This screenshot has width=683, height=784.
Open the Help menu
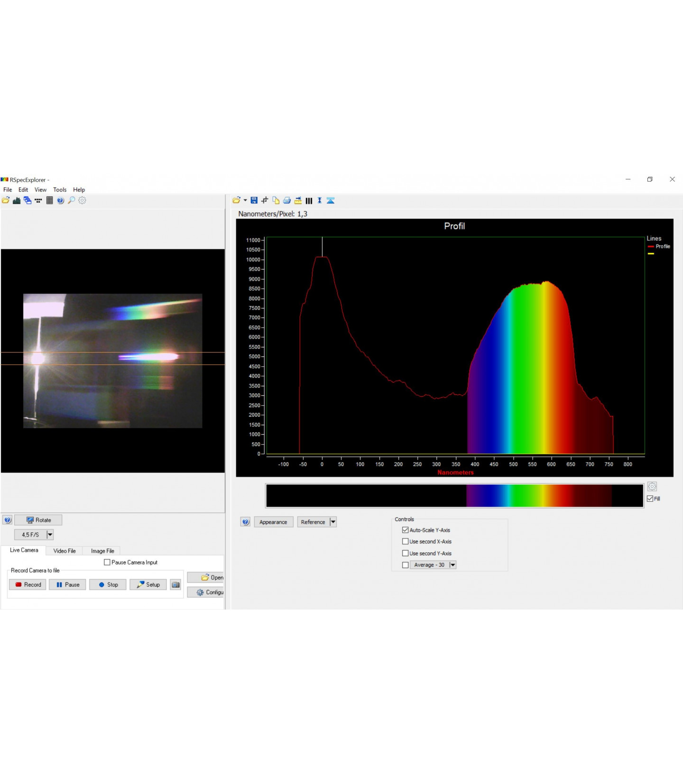(x=79, y=190)
